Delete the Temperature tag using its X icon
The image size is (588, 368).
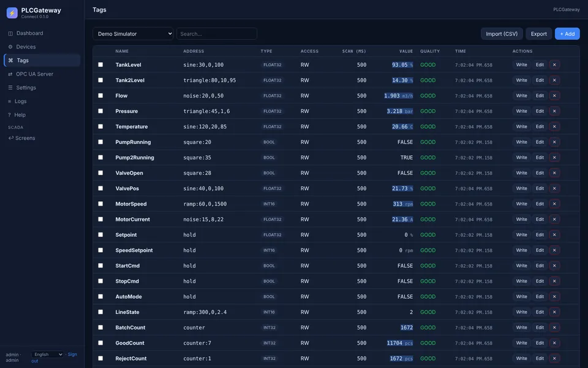(x=554, y=126)
